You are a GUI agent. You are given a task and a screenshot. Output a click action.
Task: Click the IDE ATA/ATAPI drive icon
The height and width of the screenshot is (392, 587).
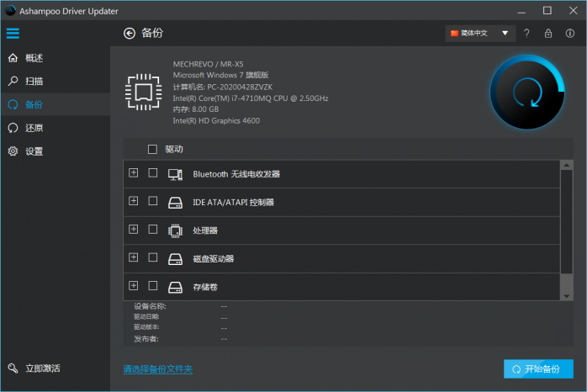[x=175, y=203]
